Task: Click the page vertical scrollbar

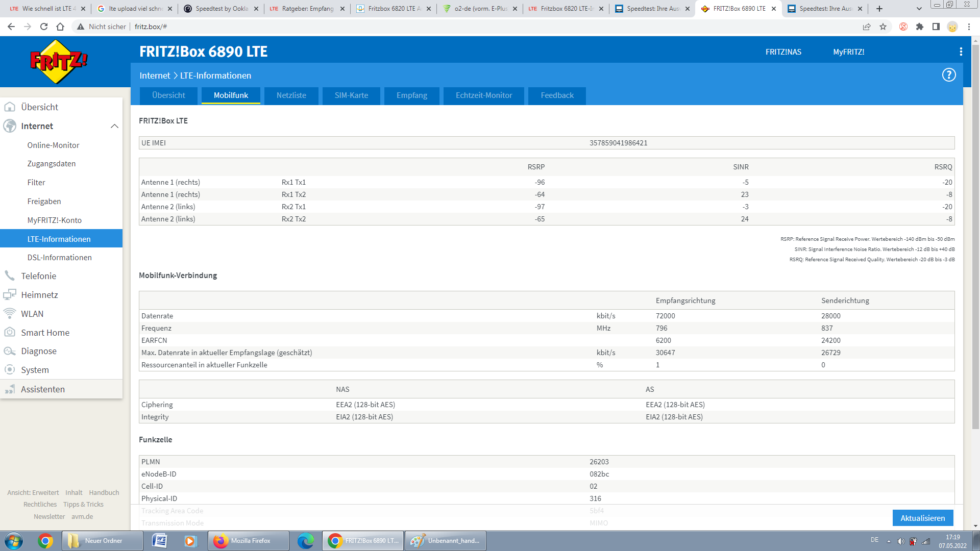Action: pos(975,237)
